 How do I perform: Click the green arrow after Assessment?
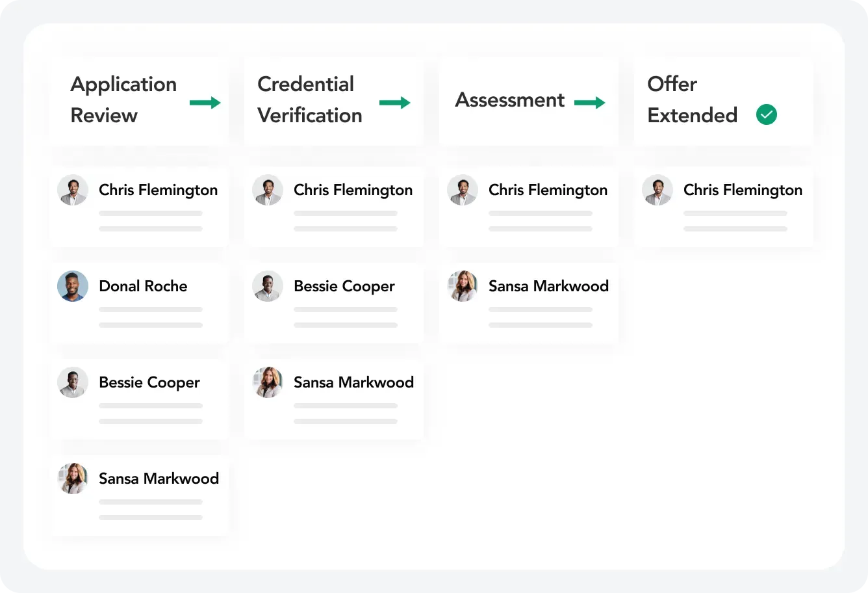pos(590,103)
